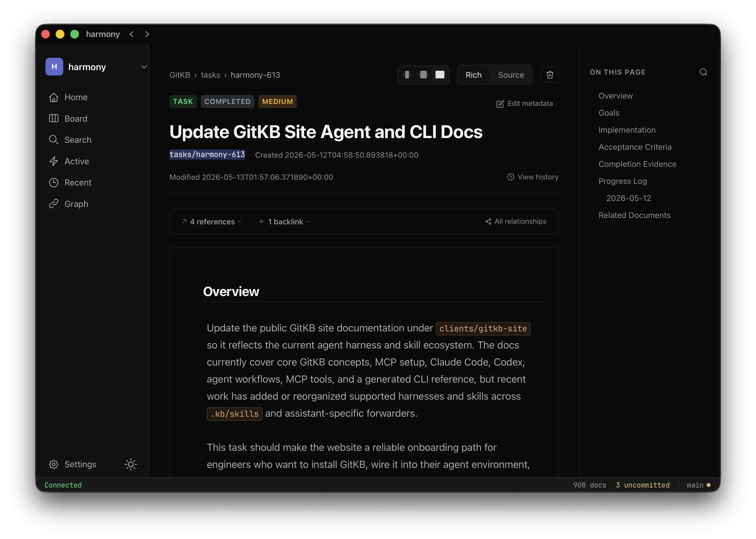Image resolution: width=756 pixels, height=539 pixels.
Task: Switch to Source view
Action: (511, 75)
